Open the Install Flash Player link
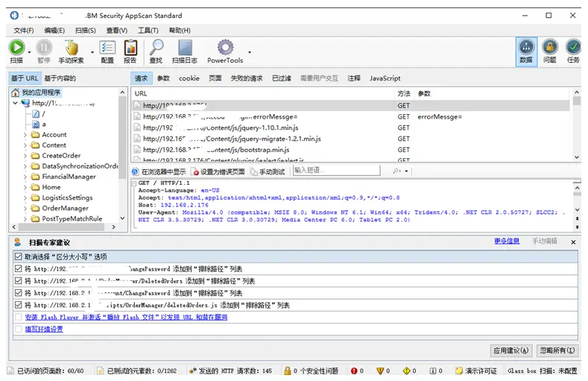 pos(126,317)
